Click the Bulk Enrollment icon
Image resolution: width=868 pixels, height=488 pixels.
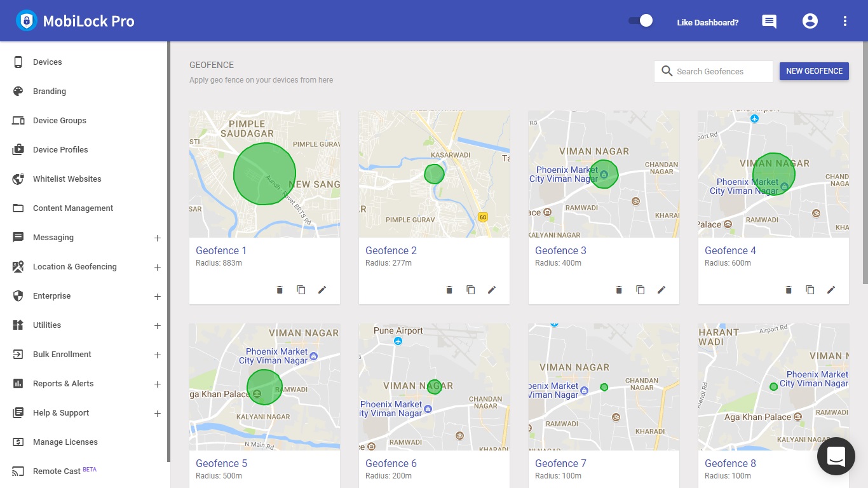18,355
